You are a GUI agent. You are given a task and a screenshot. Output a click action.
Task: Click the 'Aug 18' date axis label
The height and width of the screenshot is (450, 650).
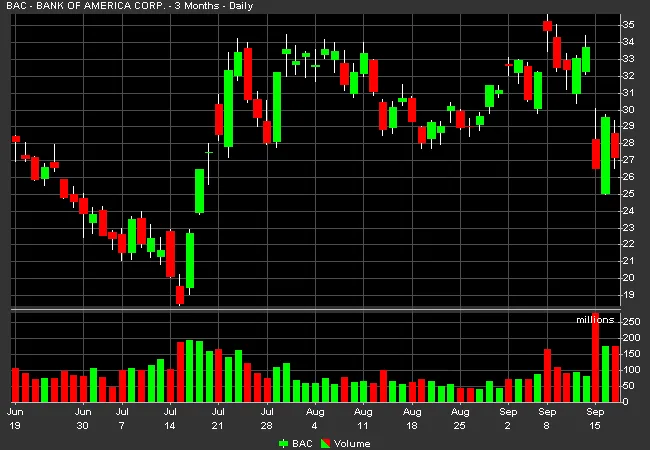412,419
